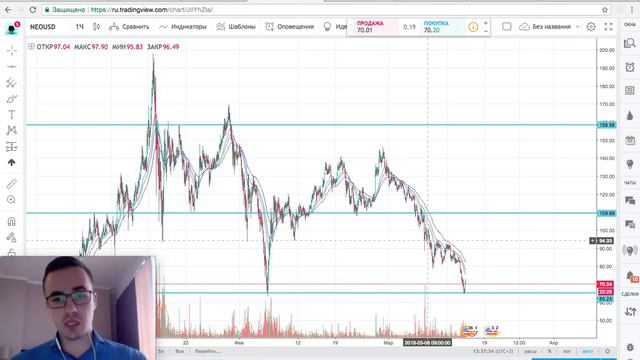Screen dimensions: 640x360
Task: Click the browser back arrow
Action: 8,10
